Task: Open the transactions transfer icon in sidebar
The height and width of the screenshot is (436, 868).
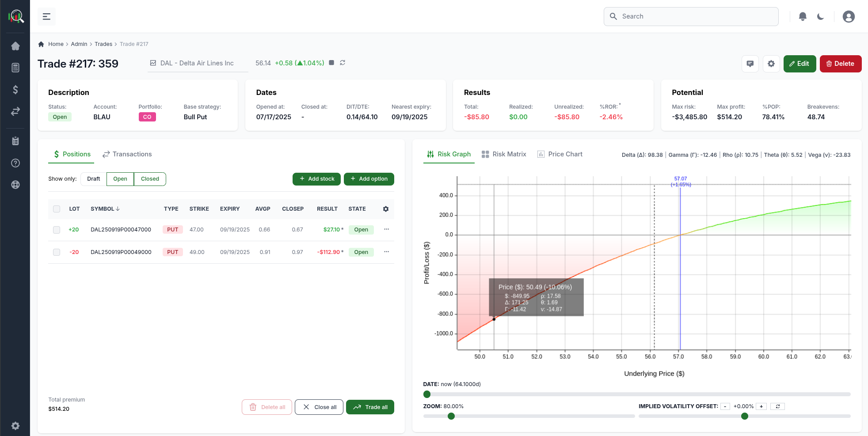Action: click(15, 111)
